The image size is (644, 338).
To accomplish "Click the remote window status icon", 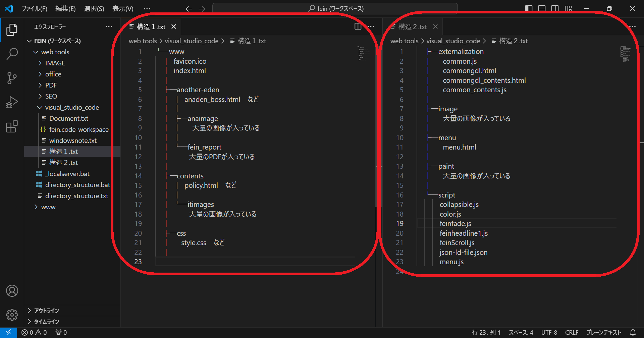I will pyautogui.click(x=8, y=333).
